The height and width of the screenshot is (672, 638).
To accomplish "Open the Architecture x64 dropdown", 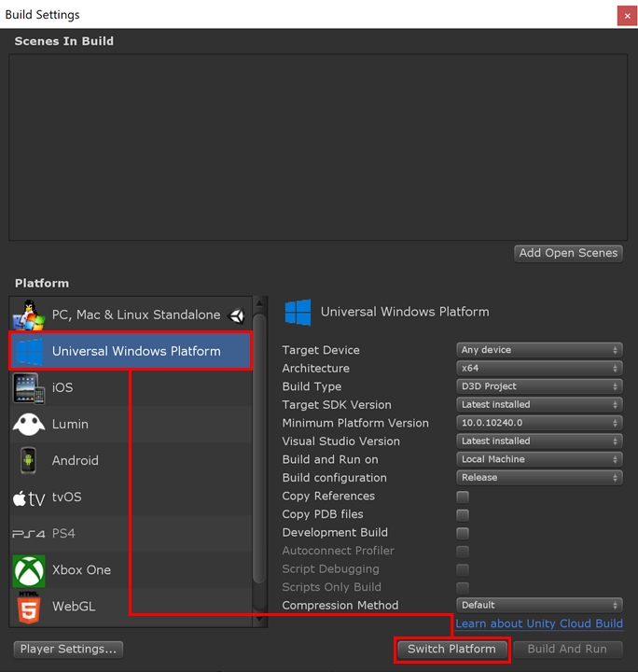I will (539, 368).
